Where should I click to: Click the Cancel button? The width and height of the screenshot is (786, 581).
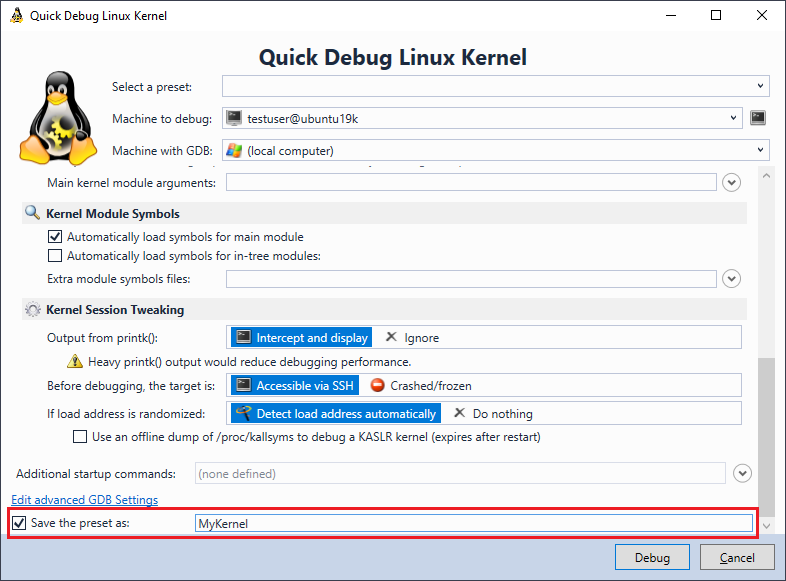737,557
